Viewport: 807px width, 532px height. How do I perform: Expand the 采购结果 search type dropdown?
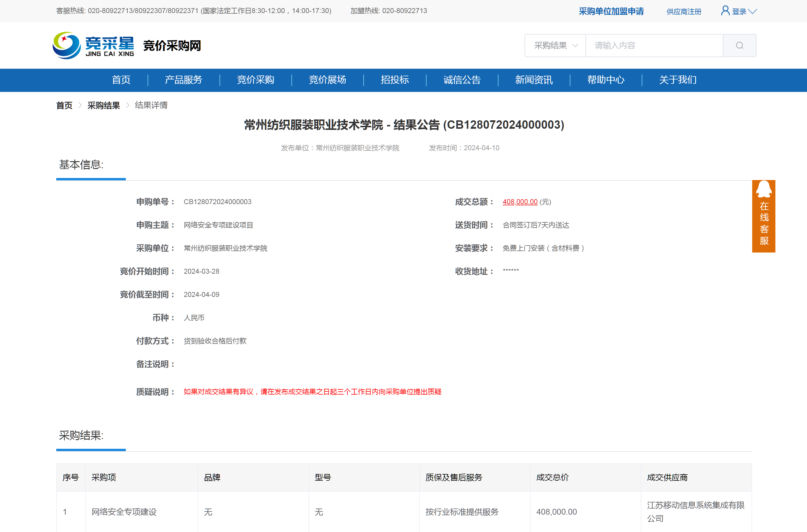point(555,46)
